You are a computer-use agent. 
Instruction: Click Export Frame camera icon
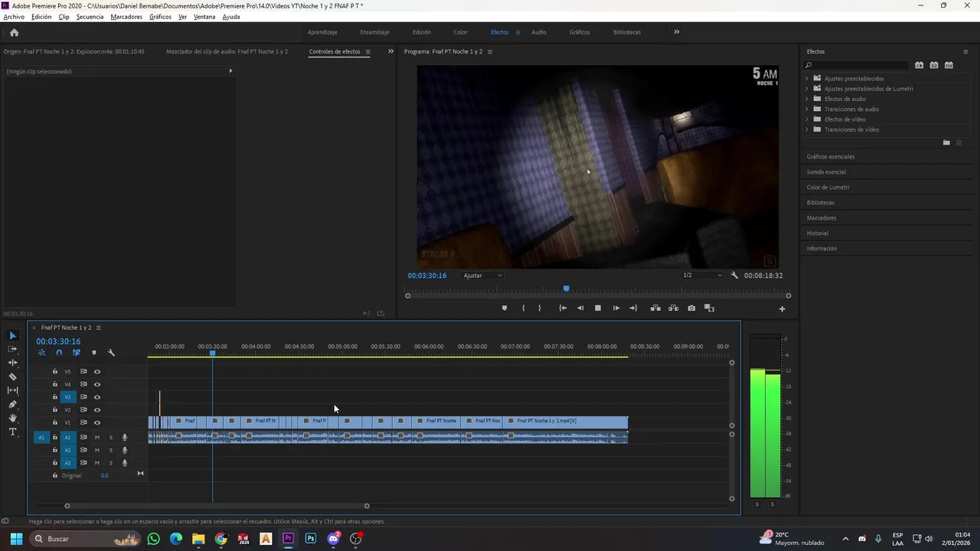click(x=691, y=308)
